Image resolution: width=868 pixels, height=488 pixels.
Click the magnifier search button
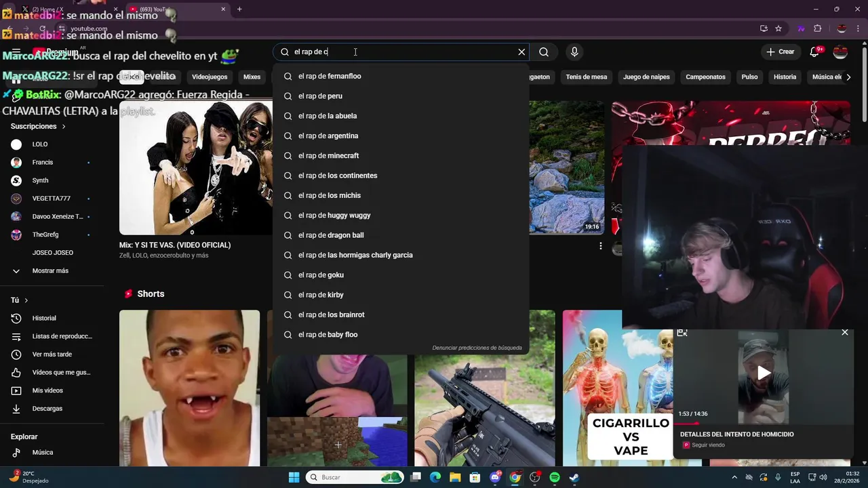click(544, 52)
